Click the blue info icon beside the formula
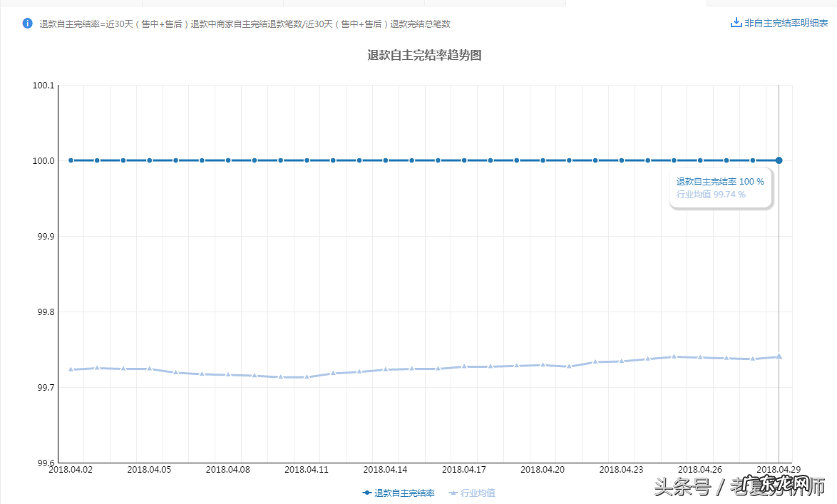Screen dimensions: 837x504 point(28,24)
